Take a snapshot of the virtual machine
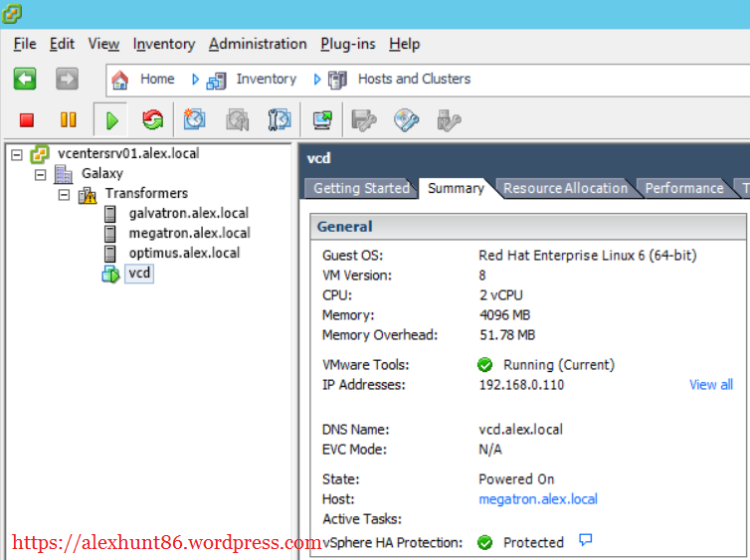The height and width of the screenshot is (560, 750). click(x=194, y=119)
